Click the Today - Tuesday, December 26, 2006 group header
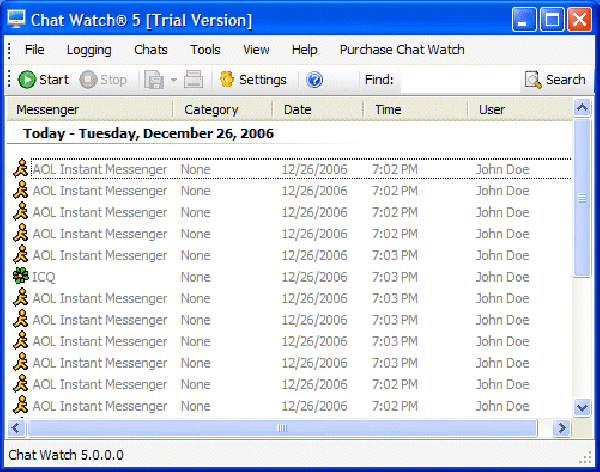600x472 pixels. [x=148, y=133]
